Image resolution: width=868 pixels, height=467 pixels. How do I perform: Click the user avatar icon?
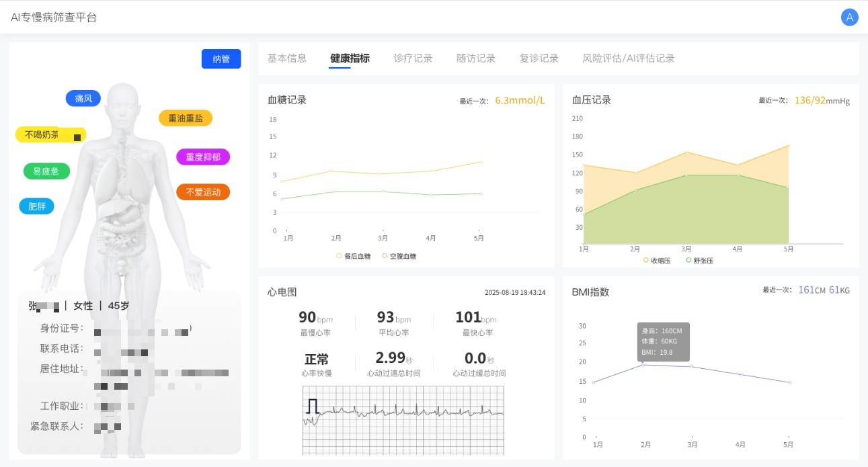coord(849,17)
